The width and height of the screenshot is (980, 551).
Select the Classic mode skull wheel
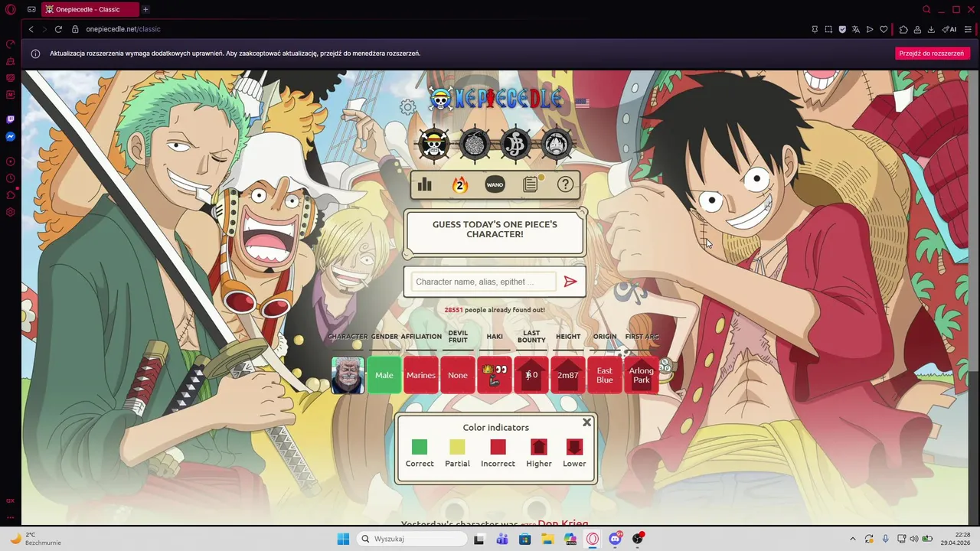pyautogui.click(x=434, y=143)
